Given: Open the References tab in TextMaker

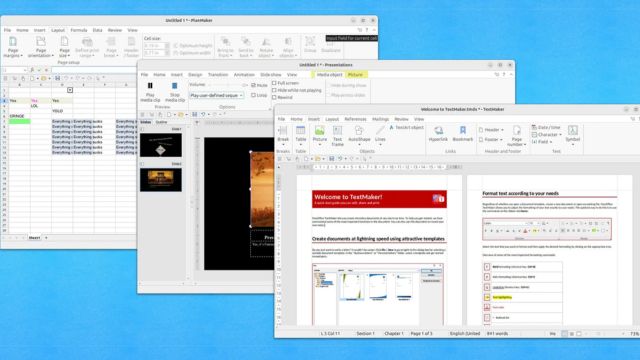Looking at the screenshot, I should pos(355,119).
